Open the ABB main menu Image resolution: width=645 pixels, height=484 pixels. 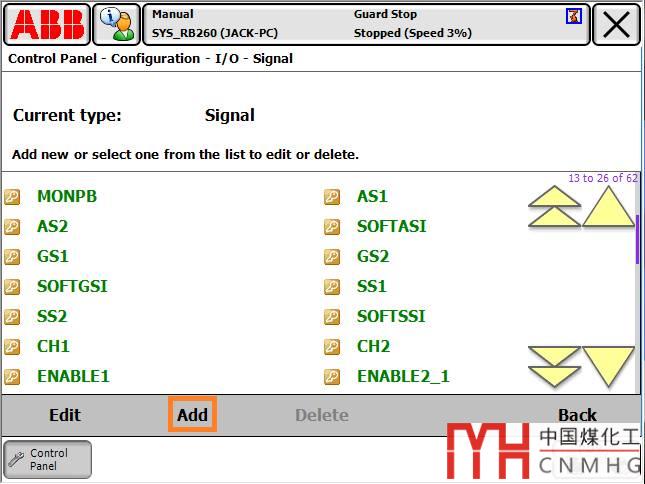(47, 25)
